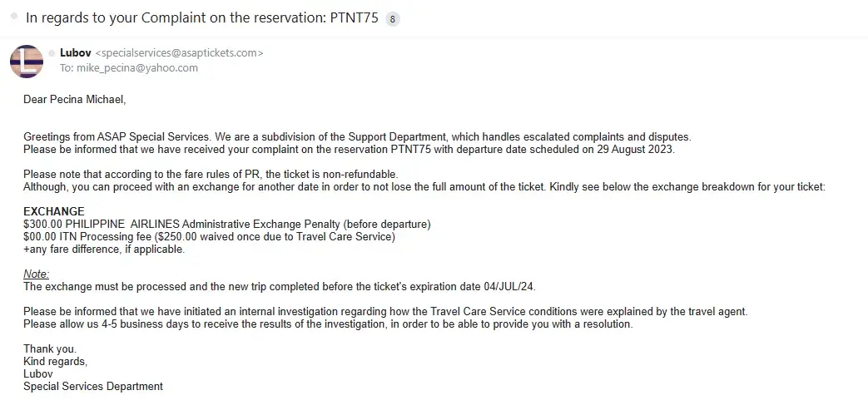
Task: Click the expiration date 04/JUL/24 text
Action: (x=507, y=286)
